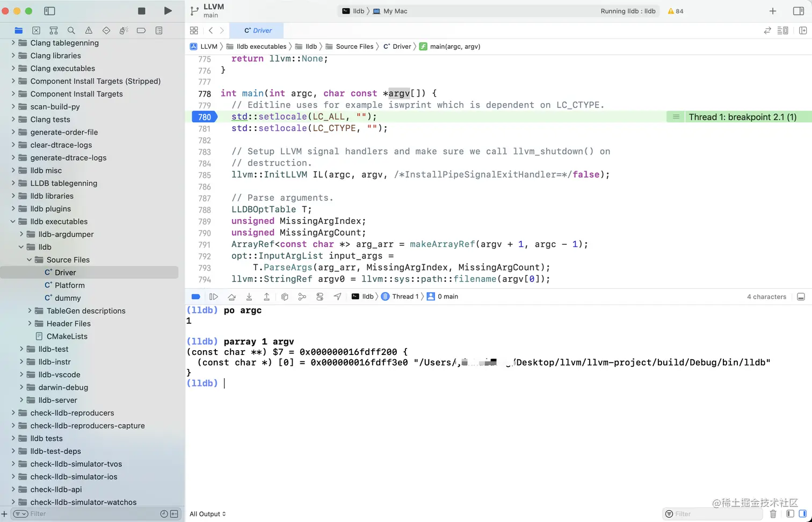Expand the TableGen descriptions folder
Screen dimensions: 812x522
pyautogui.click(x=30, y=311)
